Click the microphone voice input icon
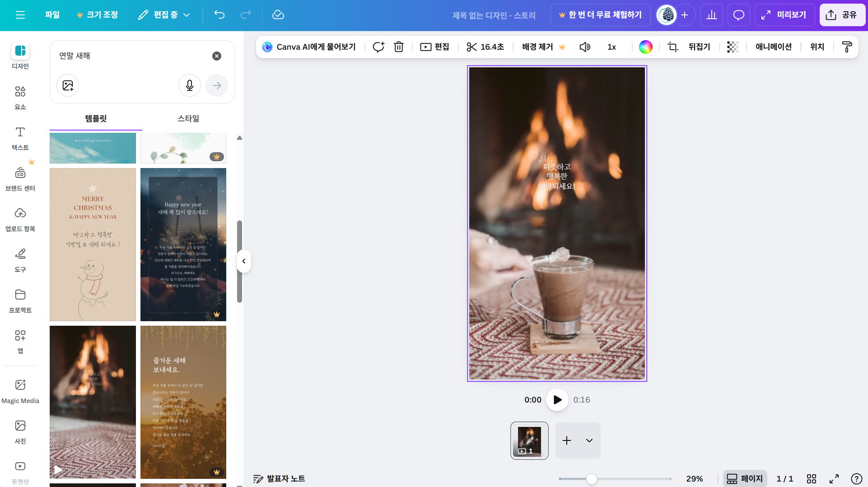 pyautogui.click(x=190, y=85)
